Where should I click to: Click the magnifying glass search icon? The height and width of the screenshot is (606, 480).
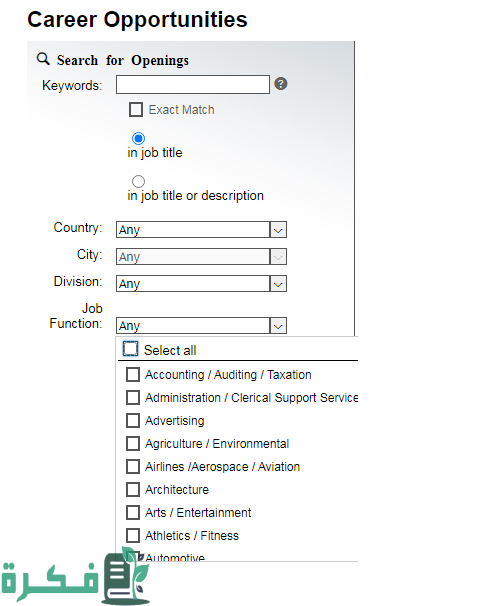click(x=43, y=59)
